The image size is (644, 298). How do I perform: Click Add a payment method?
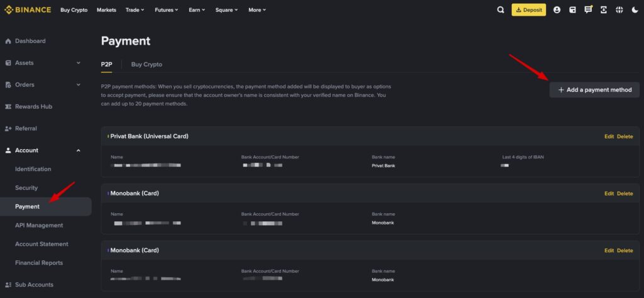pos(594,89)
